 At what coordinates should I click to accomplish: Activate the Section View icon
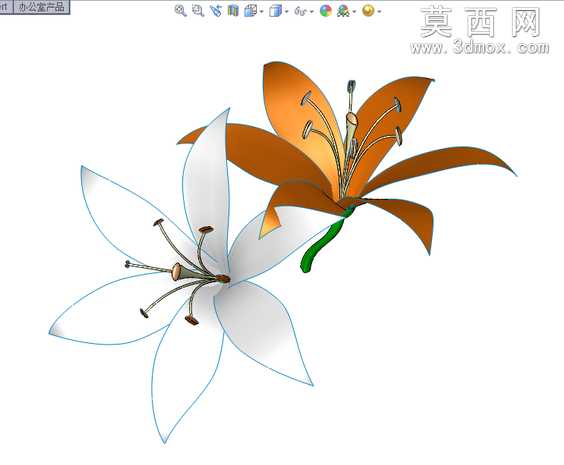(x=233, y=11)
